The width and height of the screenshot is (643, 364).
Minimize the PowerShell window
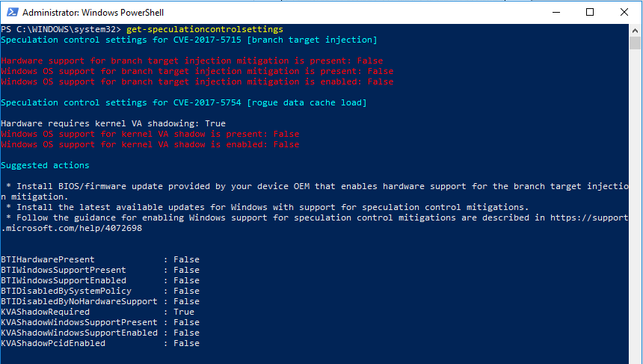click(x=556, y=13)
